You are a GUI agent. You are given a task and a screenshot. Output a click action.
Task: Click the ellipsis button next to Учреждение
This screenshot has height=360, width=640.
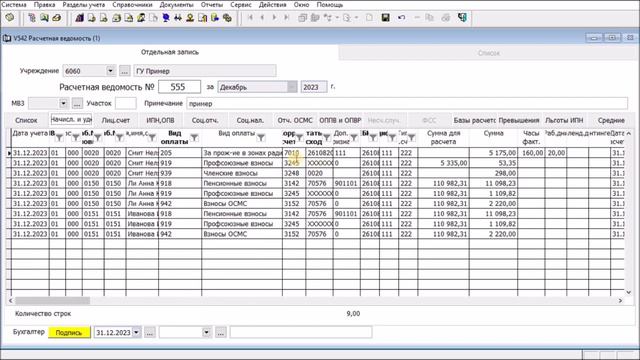pos(124,71)
